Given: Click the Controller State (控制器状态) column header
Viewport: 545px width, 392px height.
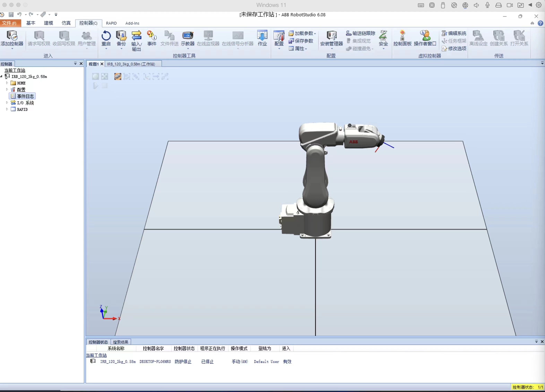Looking at the screenshot, I should click(184, 348).
